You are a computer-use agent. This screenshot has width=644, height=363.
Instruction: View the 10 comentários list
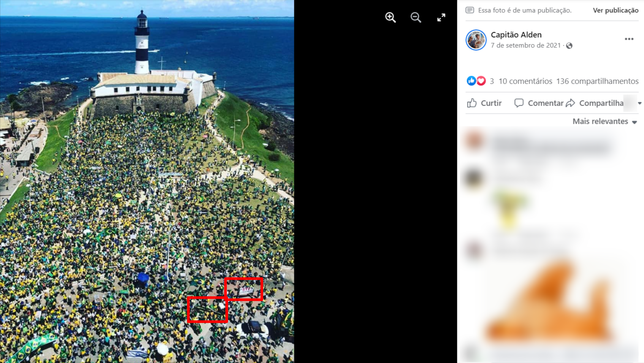(x=525, y=81)
